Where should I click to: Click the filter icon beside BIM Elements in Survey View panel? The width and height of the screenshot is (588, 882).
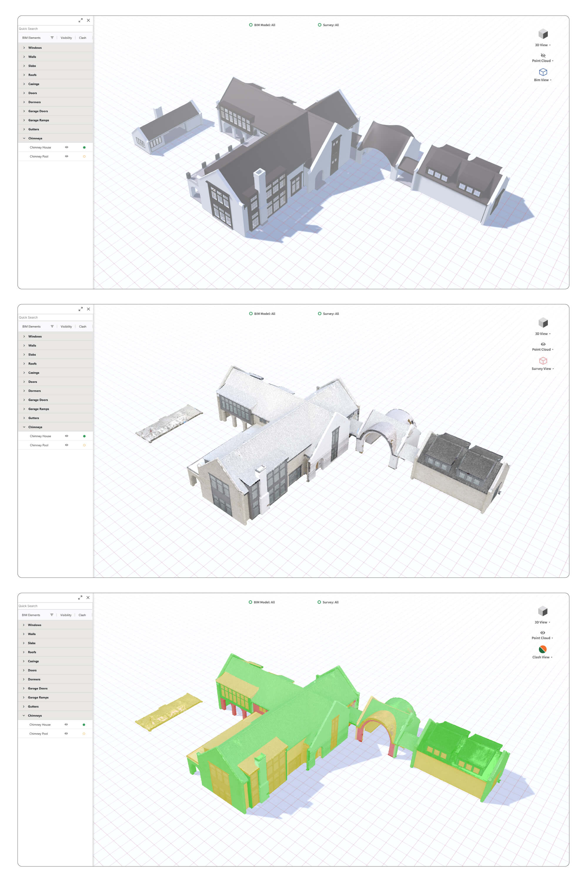pos(52,326)
